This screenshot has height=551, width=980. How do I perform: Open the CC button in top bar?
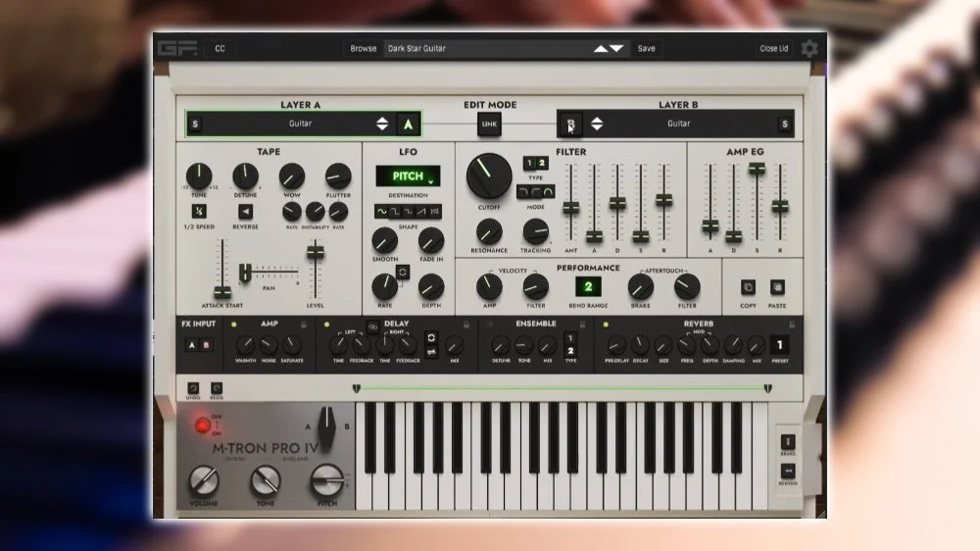220,48
